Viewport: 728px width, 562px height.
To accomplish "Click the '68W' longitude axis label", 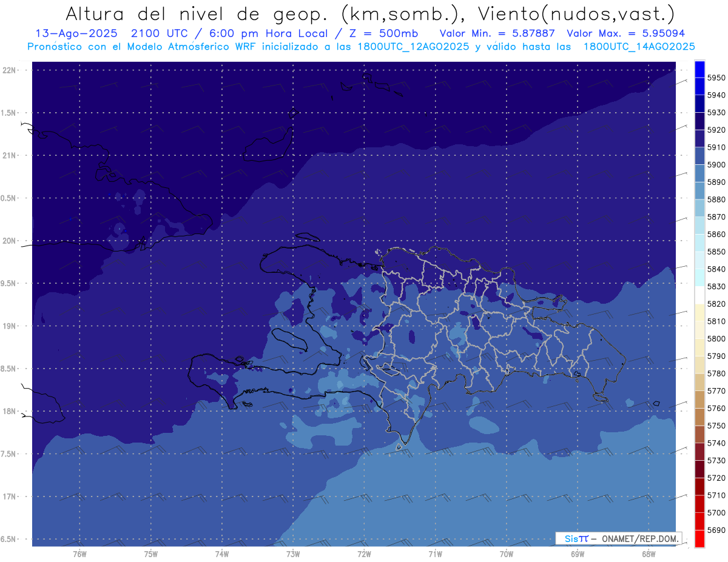I will point(649,554).
